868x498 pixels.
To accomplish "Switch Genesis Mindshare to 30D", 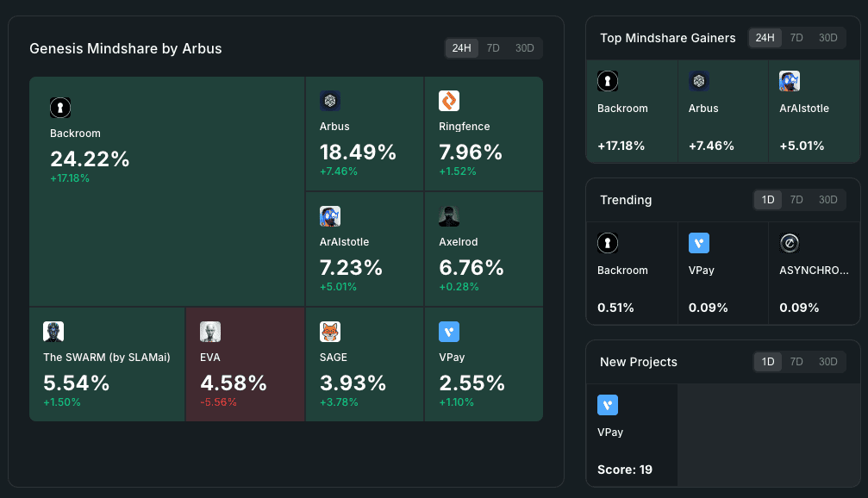I will (x=524, y=48).
